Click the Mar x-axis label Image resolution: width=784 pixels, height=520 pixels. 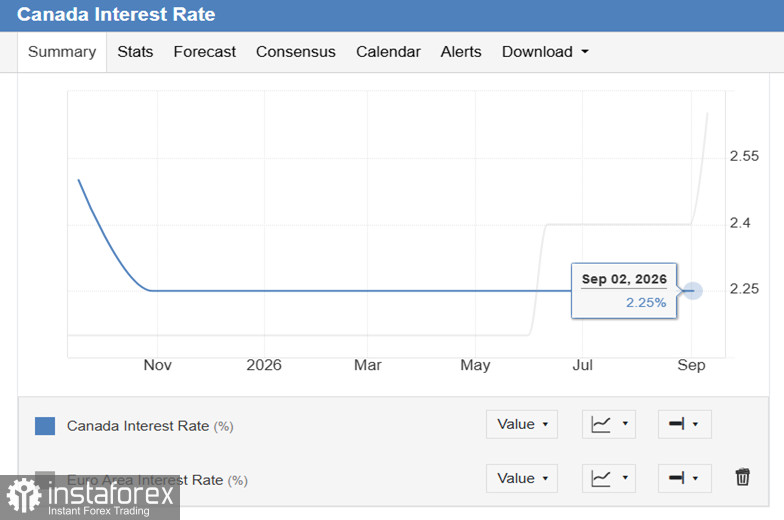coord(368,365)
